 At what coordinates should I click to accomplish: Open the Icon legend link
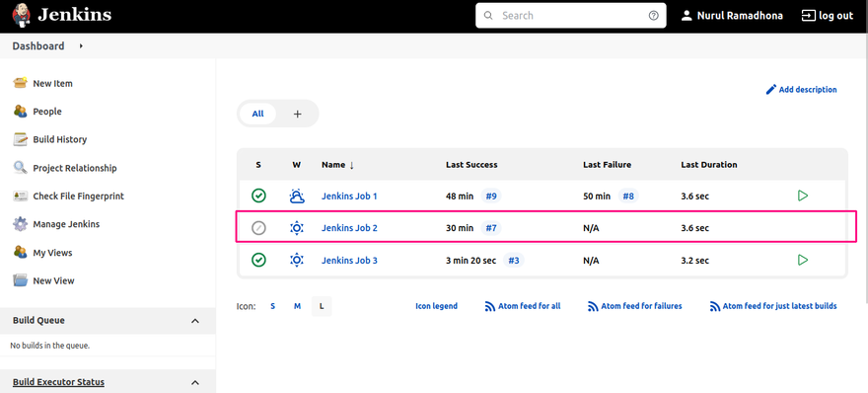point(436,306)
